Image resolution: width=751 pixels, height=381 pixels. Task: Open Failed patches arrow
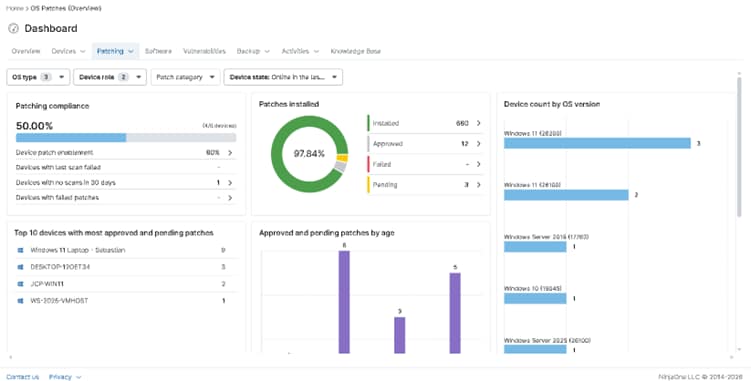coord(478,164)
